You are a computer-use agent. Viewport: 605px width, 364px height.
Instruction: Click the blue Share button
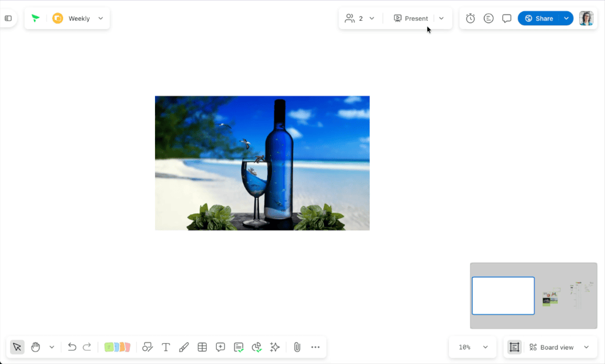pyautogui.click(x=539, y=18)
